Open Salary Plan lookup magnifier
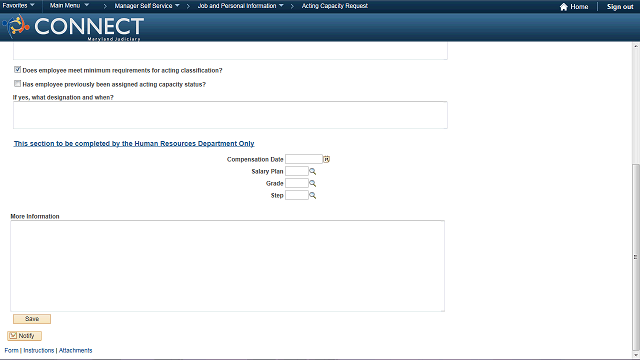 pos(312,171)
